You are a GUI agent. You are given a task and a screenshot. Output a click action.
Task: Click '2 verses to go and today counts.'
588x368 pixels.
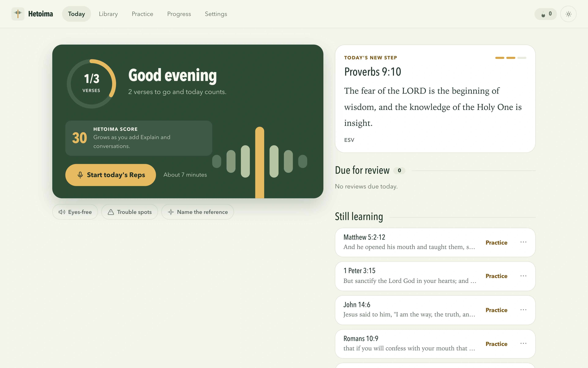click(177, 92)
